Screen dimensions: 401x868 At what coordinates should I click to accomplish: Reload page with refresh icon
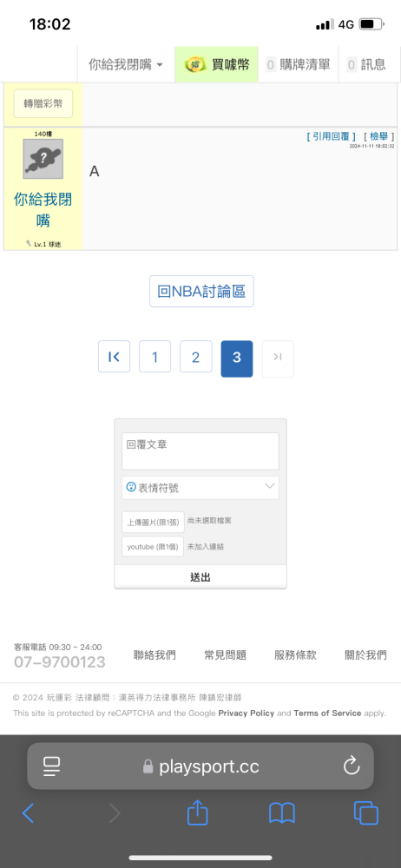(352, 766)
